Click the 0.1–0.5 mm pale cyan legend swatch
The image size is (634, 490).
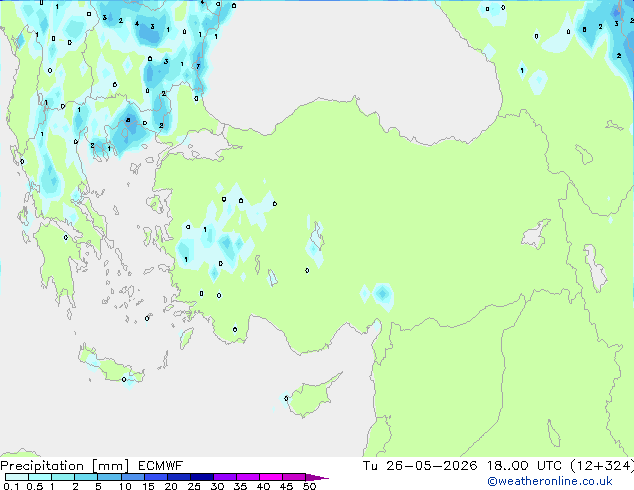pos(17,477)
